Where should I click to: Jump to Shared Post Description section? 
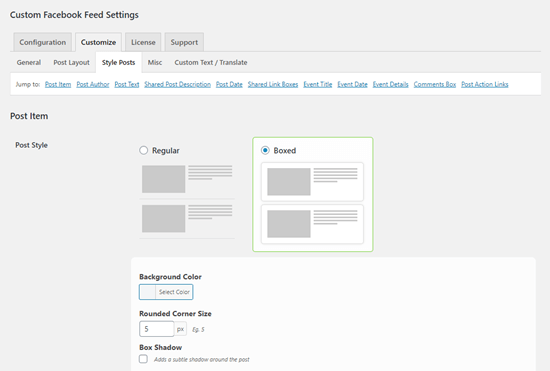[177, 84]
